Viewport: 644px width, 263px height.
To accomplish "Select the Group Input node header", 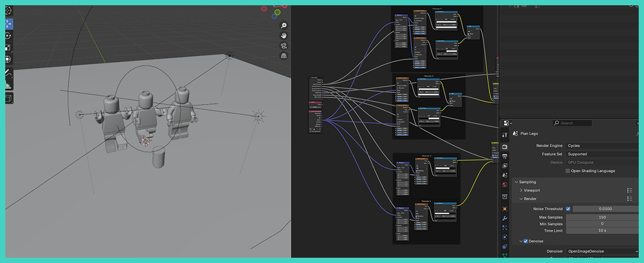I will (x=316, y=77).
